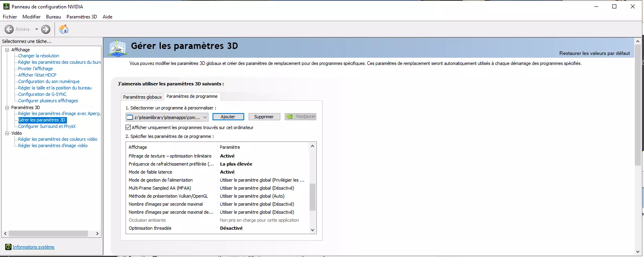This screenshot has width=644, height=257.
Task: Click main page scroll up arrow
Action: pos(638,41)
